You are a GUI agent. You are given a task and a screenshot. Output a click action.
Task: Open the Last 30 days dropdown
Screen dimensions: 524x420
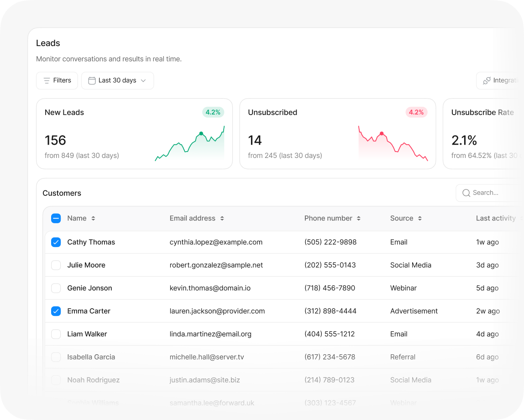[x=118, y=80]
